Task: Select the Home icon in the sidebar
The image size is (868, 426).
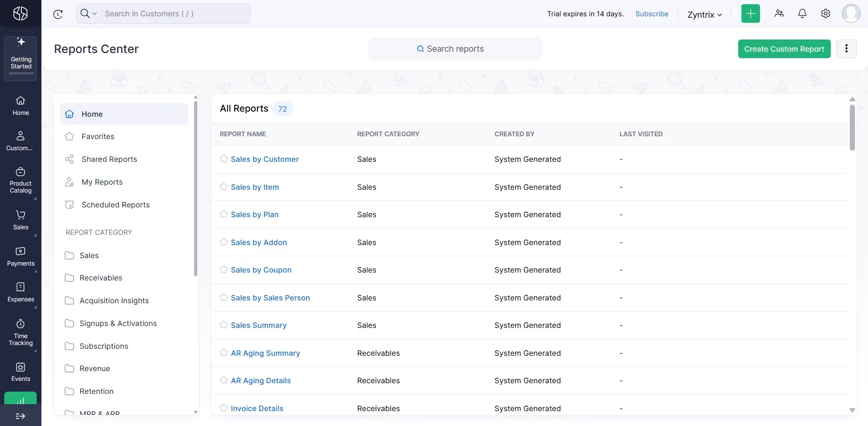Action: click(x=20, y=106)
